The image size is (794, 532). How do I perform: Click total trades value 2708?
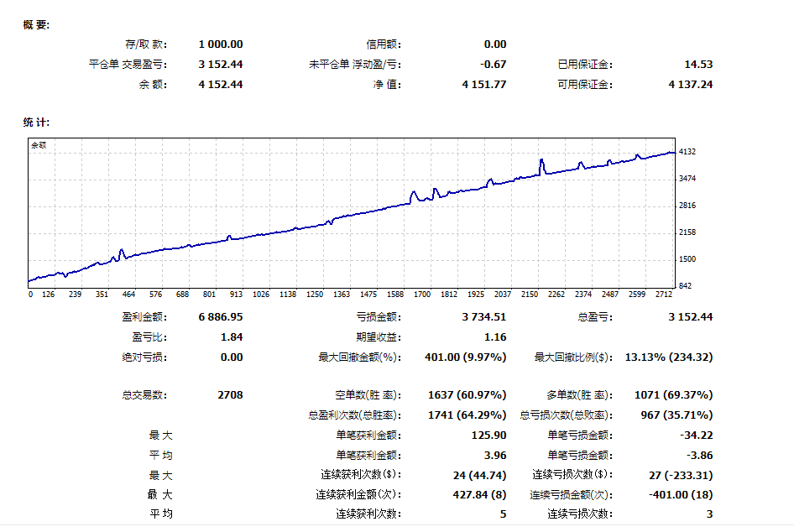click(230, 395)
